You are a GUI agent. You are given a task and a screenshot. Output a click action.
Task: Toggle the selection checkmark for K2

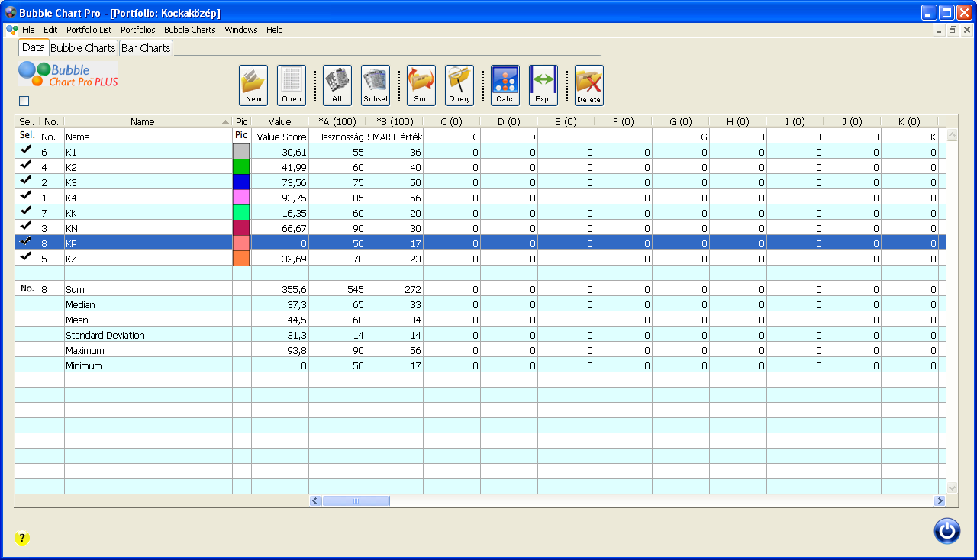(x=27, y=166)
